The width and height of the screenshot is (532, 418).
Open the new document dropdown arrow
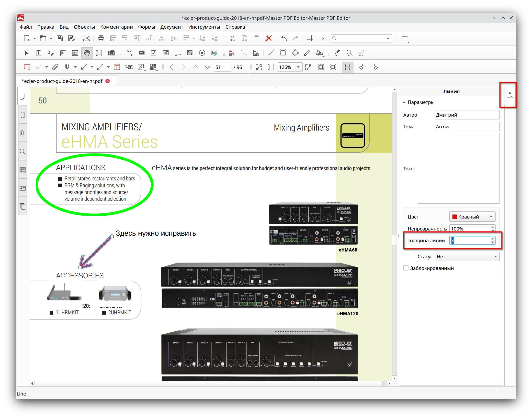(34, 38)
